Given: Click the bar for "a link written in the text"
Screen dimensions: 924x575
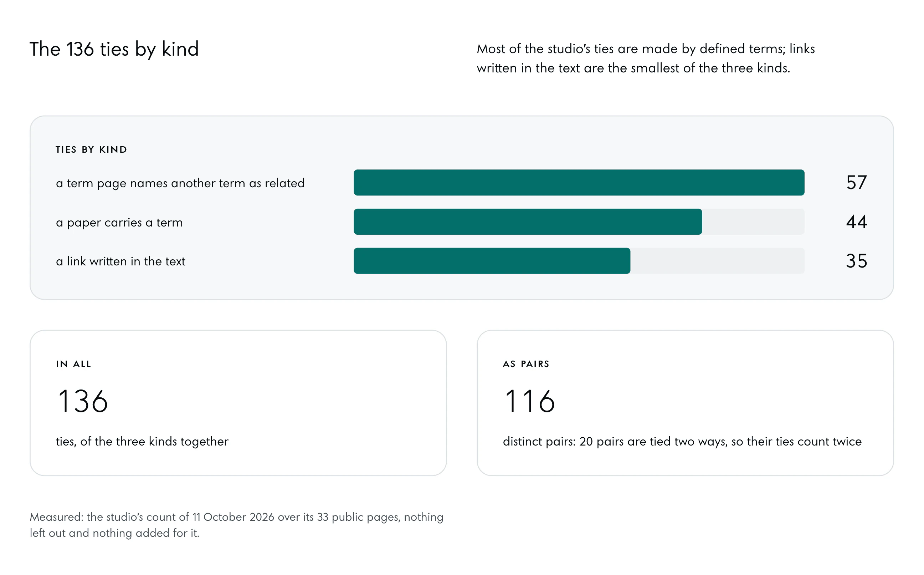Looking at the screenshot, I should click(x=492, y=261).
